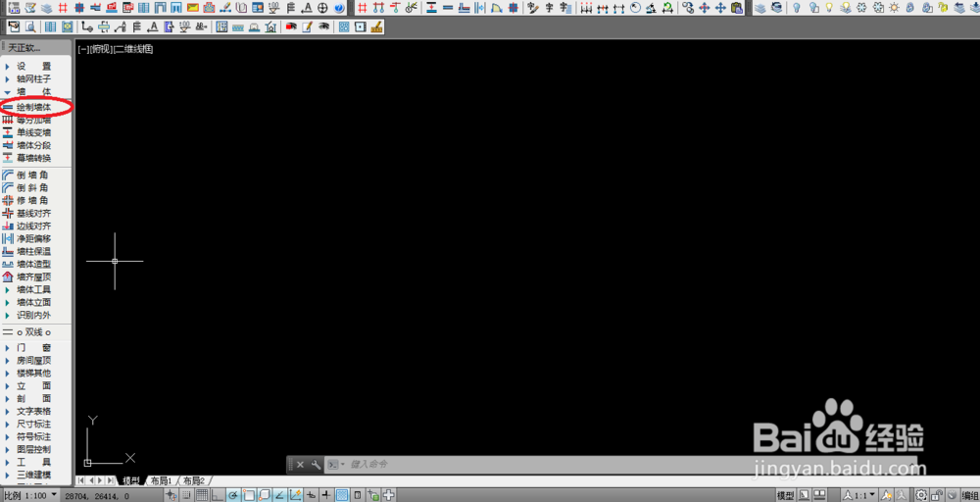
Task: Choose the 墙齐屋顶 wall-to-roof tool
Action: pos(34,276)
